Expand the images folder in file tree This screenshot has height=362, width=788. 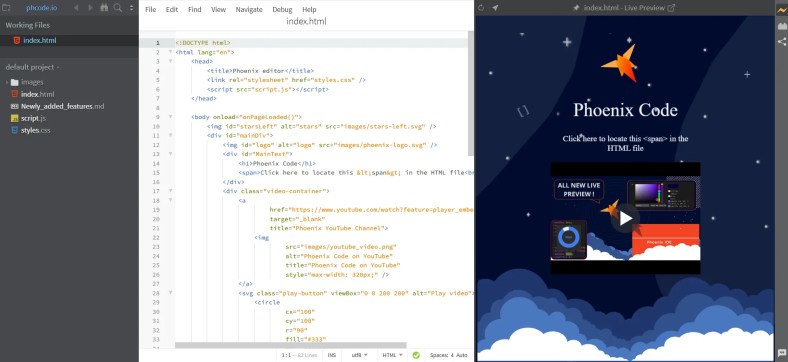[7, 82]
